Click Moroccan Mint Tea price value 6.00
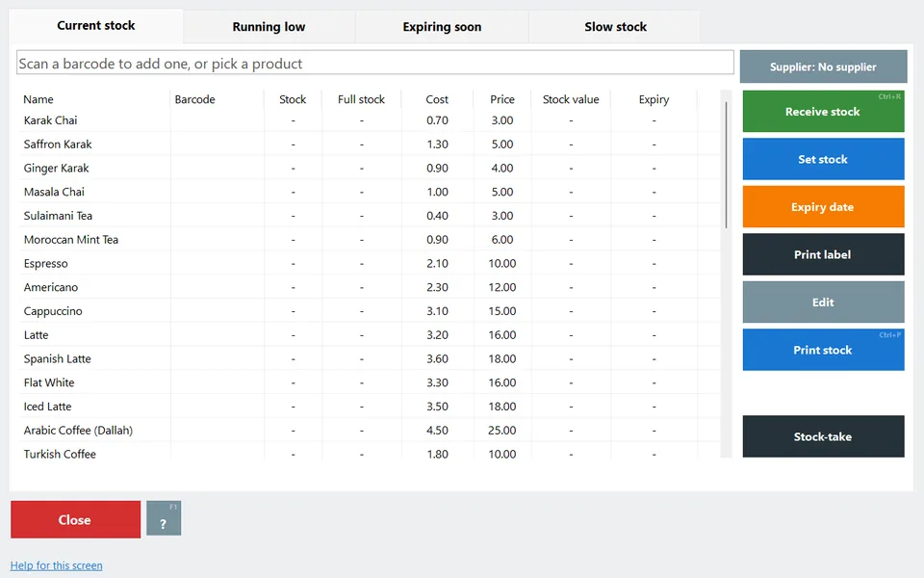924x578 pixels. [x=502, y=240]
